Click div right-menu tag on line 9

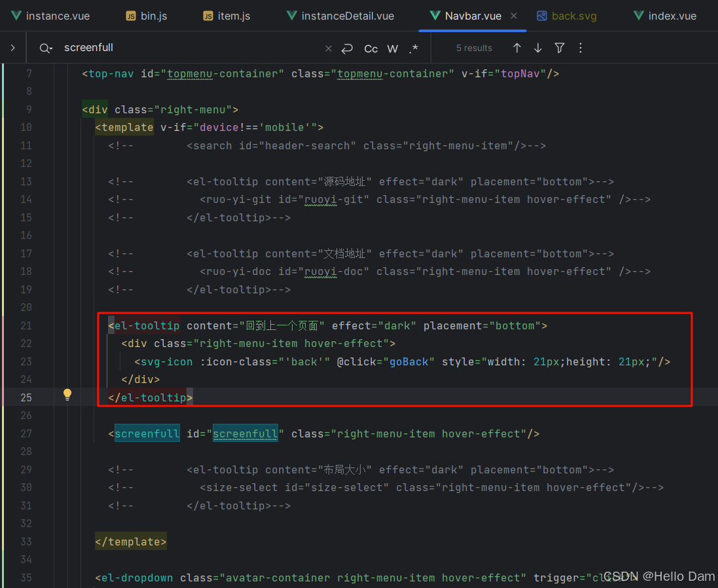(x=96, y=110)
